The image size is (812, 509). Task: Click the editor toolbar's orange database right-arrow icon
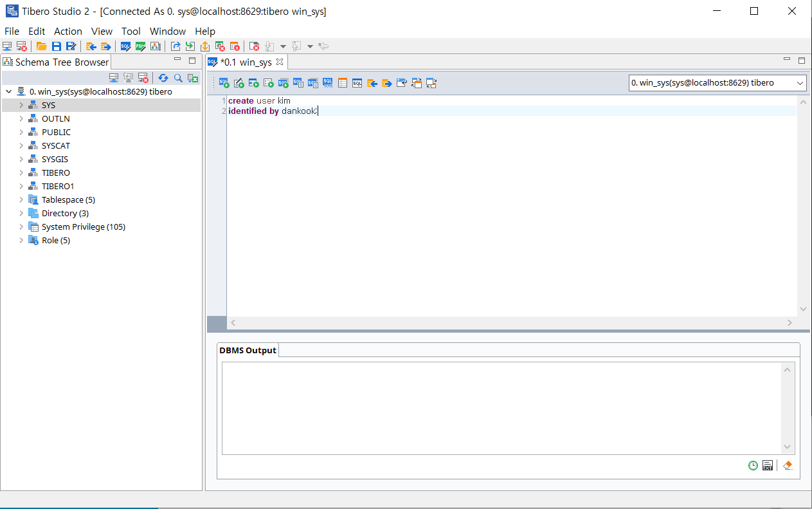(386, 83)
